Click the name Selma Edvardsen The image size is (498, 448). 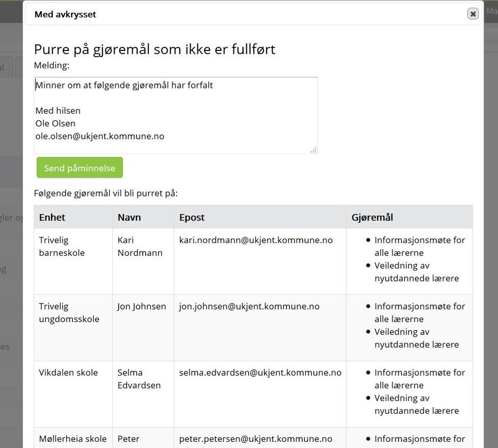(x=139, y=379)
